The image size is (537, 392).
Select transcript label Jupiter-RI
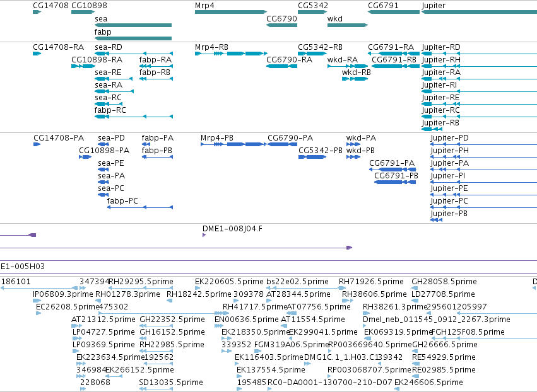[439, 85]
